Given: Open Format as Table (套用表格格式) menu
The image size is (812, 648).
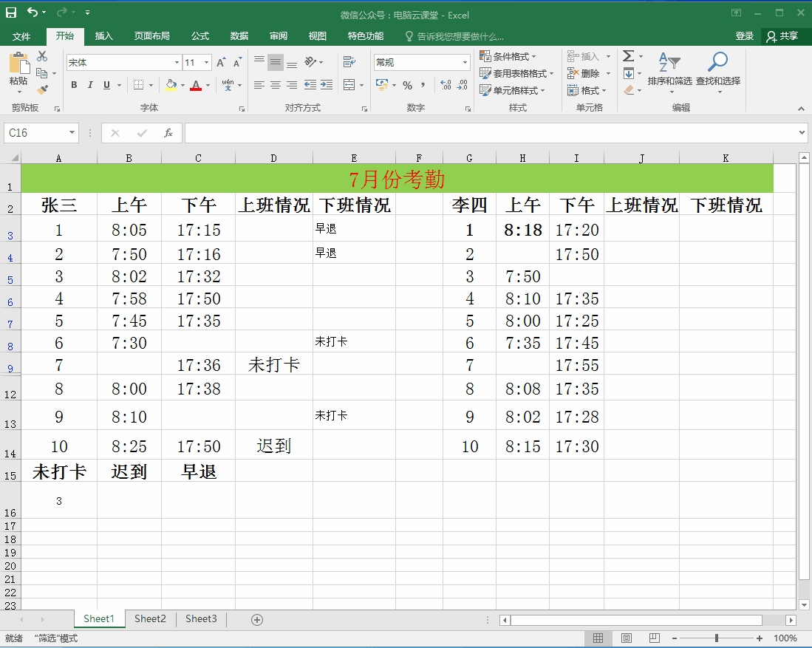Looking at the screenshot, I should click(516, 74).
